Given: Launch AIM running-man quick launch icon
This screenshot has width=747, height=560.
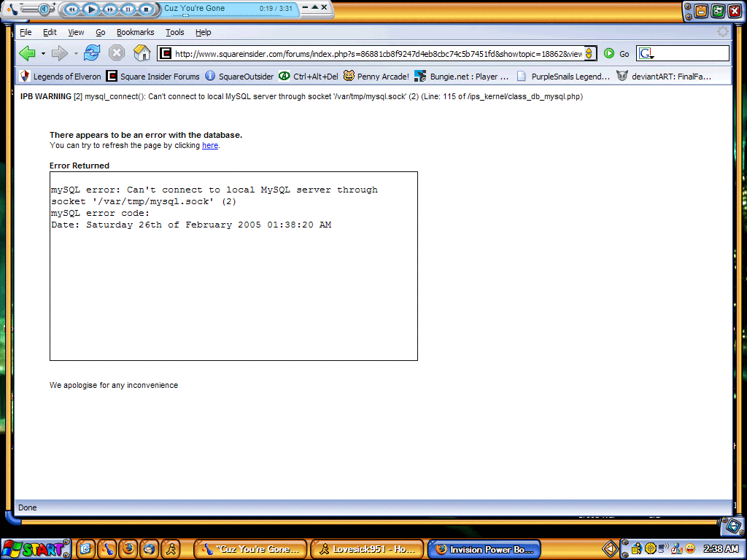Looking at the screenshot, I should tap(171, 549).
